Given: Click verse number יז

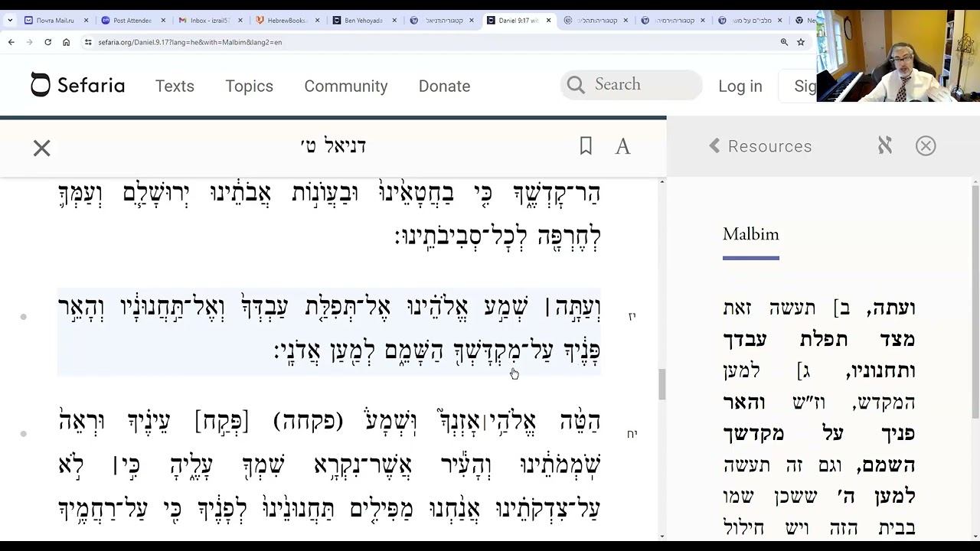Looking at the screenshot, I should pyautogui.click(x=632, y=316).
